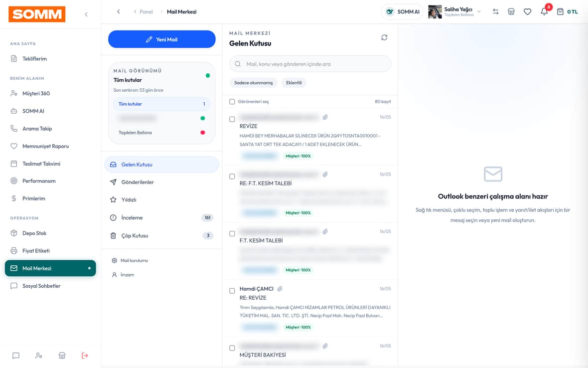Go back using the top bar chevron

pyautogui.click(x=119, y=11)
